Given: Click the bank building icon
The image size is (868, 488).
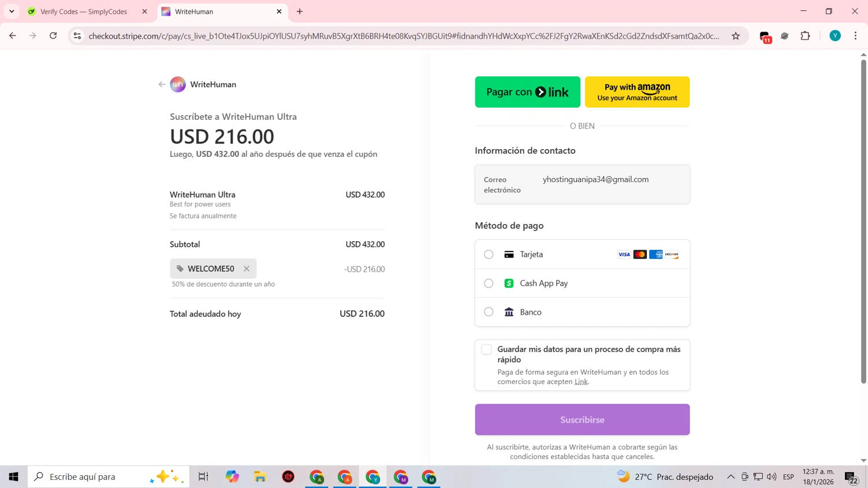Looking at the screenshot, I should pos(509,312).
